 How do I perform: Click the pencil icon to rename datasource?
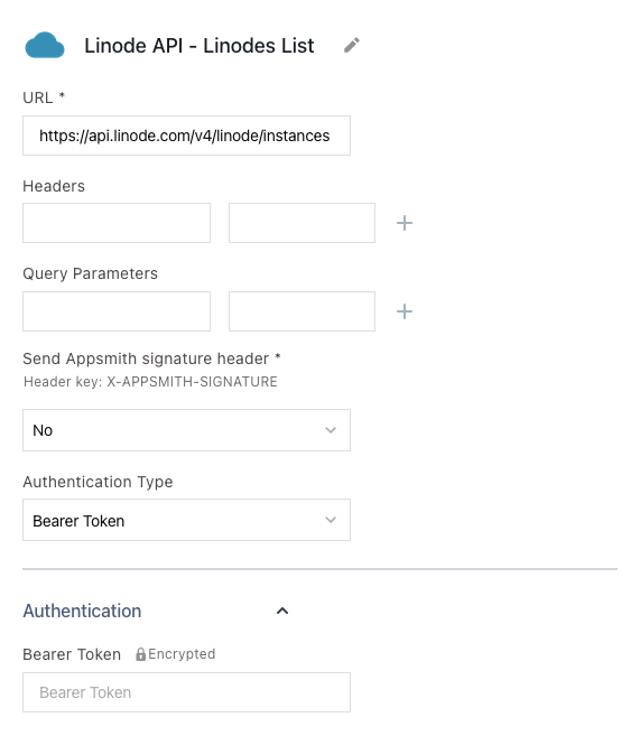coord(351,46)
